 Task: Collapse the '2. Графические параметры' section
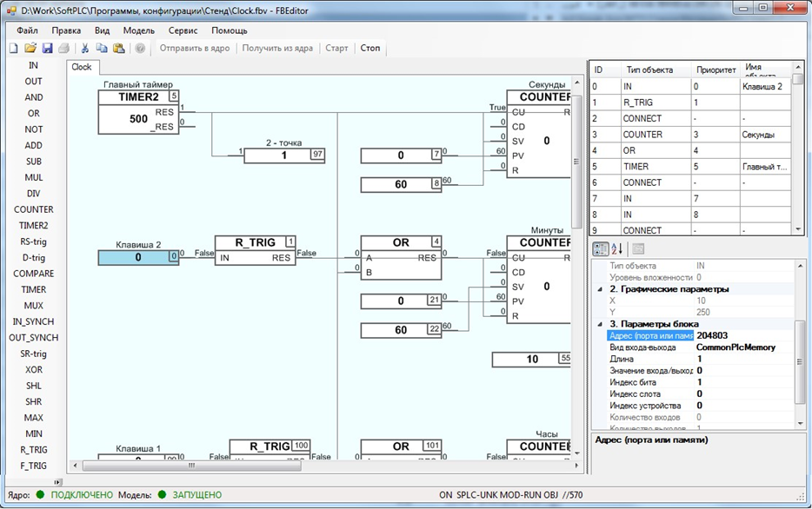598,289
